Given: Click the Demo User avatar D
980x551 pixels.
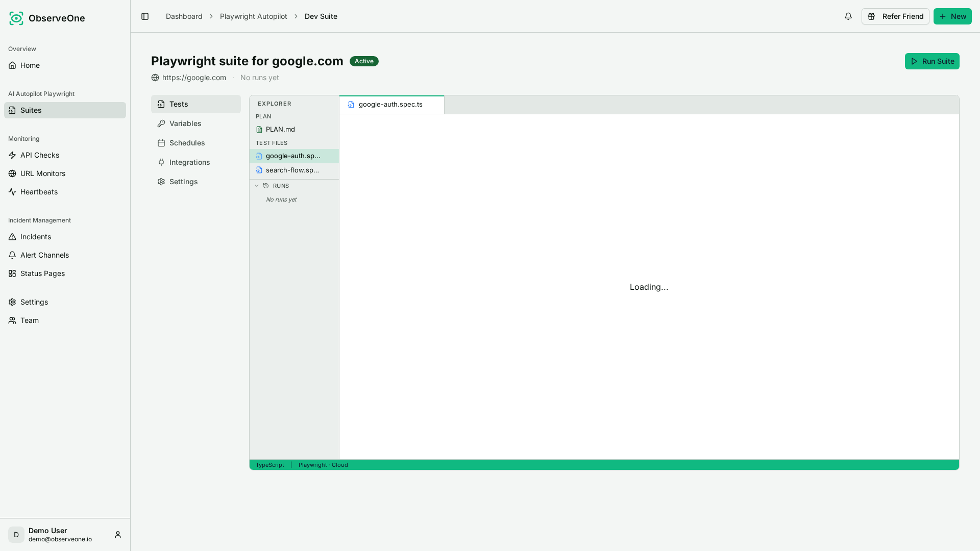Looking at the screenshot, I should [x=16, y=535].
